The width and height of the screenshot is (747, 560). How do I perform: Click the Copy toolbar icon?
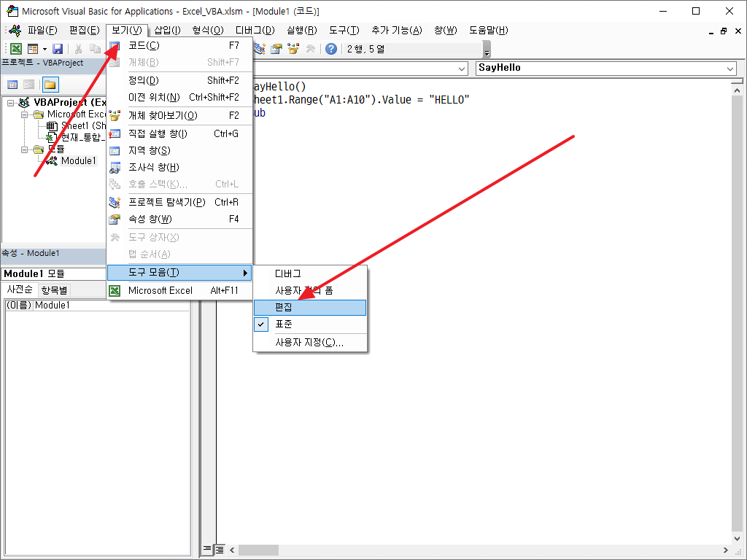coord(96,49)
